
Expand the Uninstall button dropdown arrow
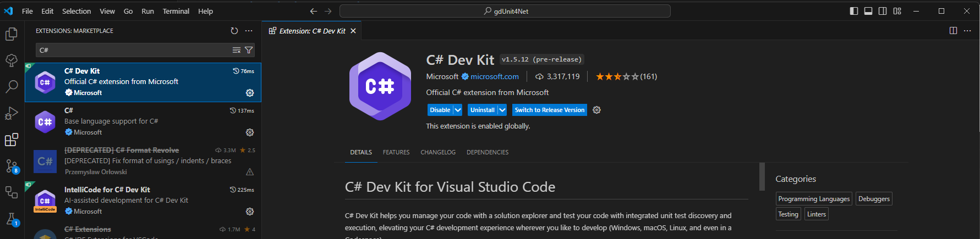502,110
